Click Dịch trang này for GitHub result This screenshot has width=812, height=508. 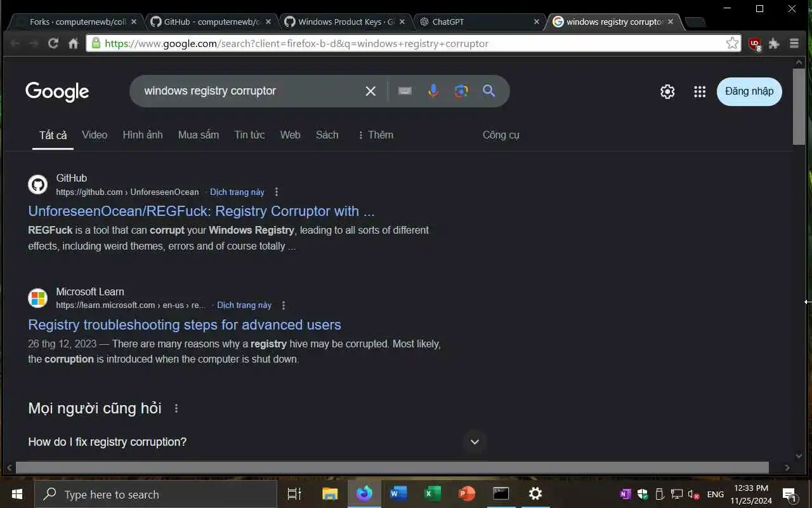[237, 192]
